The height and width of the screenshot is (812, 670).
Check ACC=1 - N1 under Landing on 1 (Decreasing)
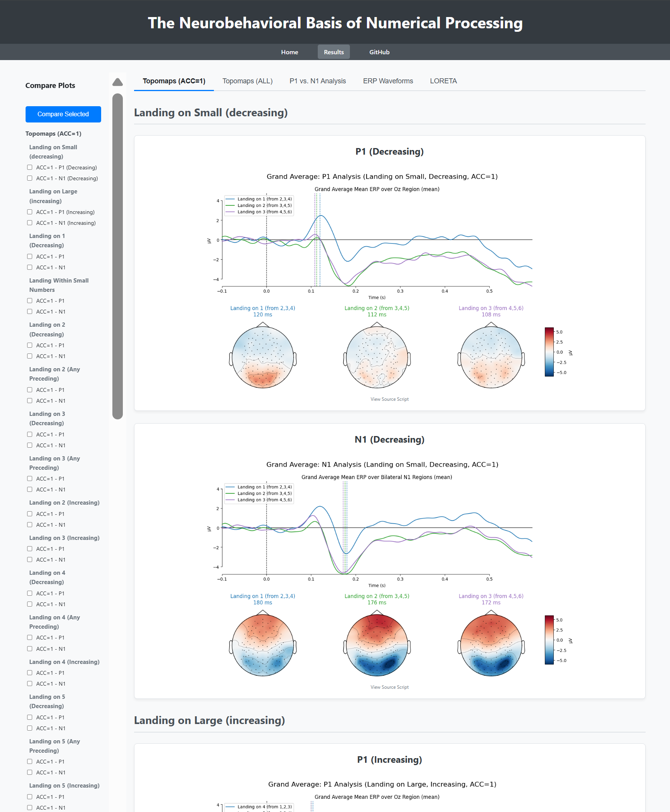[30, 267]
